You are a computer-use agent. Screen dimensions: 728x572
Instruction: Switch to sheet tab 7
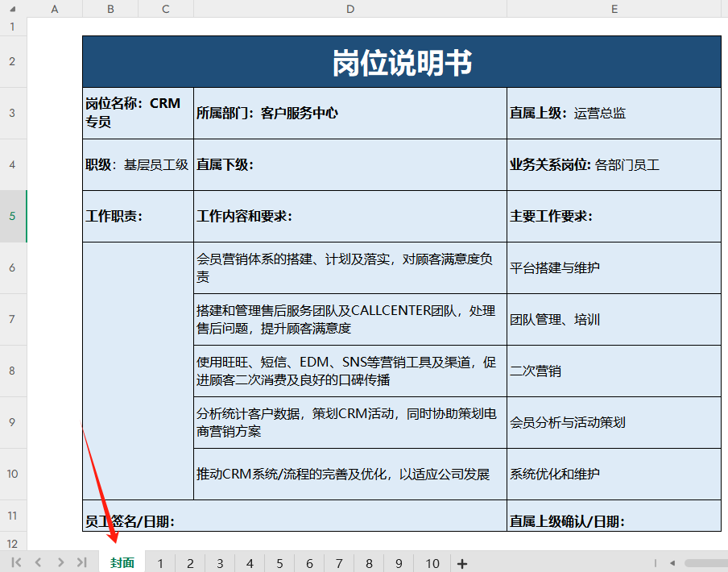coord(339,562)
